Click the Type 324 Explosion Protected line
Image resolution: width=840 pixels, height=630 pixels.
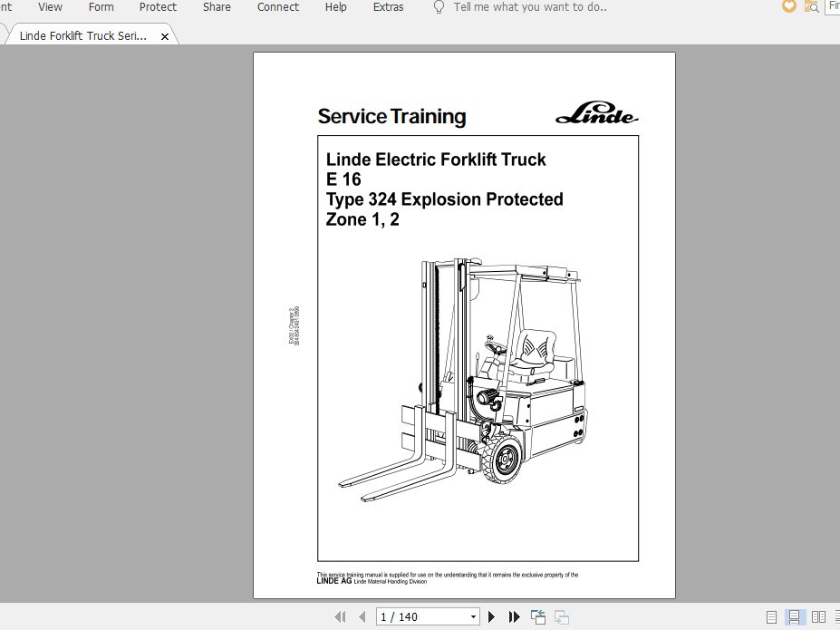[x=444, y=199]
